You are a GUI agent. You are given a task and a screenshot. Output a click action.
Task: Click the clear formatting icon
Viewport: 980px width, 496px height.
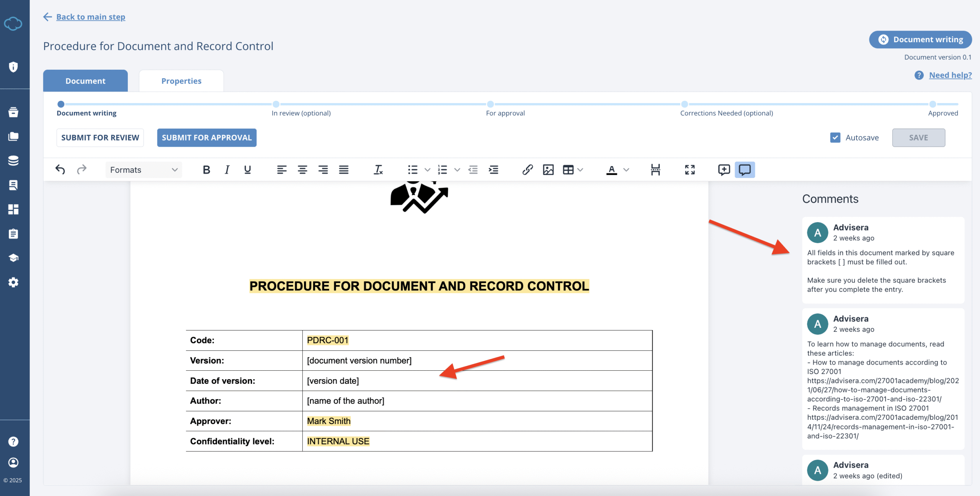[x=378, y=170]
